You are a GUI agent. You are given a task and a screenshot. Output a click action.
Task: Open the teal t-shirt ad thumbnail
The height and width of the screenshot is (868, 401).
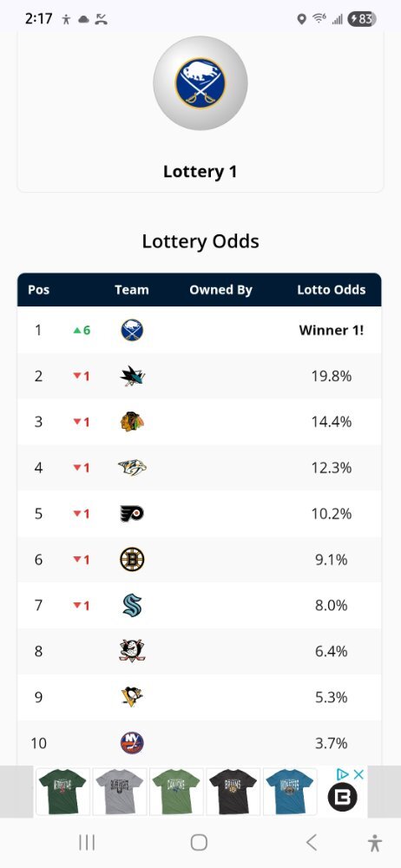click(289, 792)
